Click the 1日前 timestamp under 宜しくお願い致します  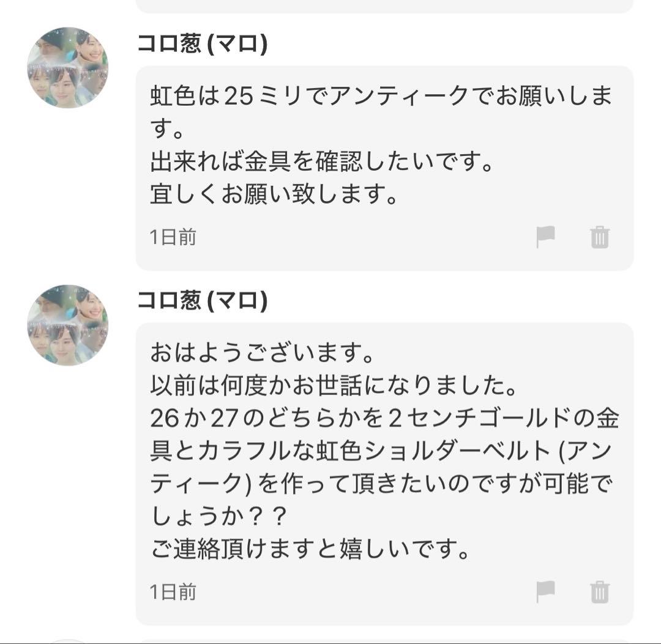click(173, 237)
